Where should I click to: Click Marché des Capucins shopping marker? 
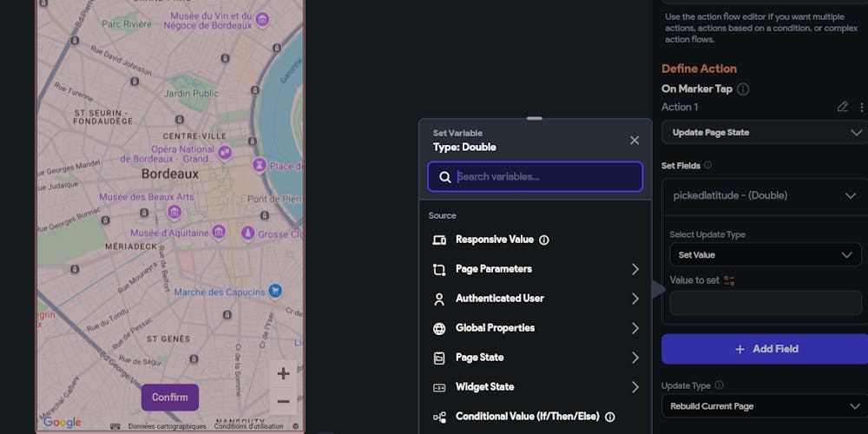pos(275,291)
